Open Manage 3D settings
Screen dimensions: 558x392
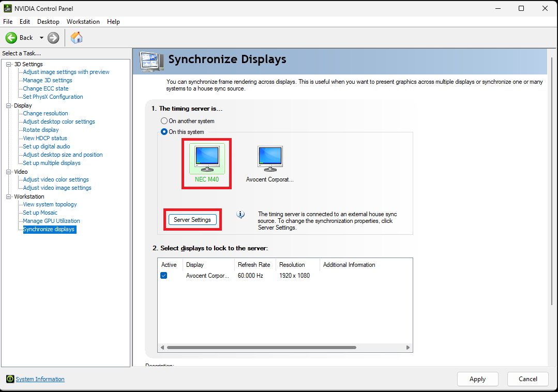click(x=48, y=80)
